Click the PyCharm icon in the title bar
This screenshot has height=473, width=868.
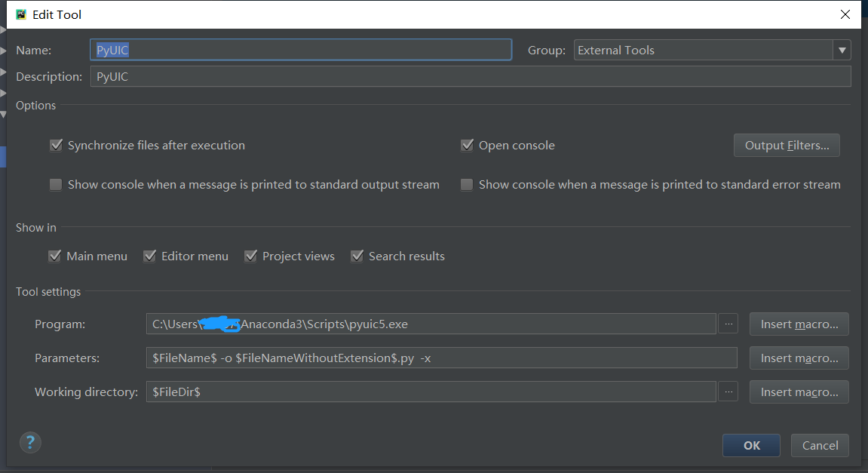tap(21, 14)
